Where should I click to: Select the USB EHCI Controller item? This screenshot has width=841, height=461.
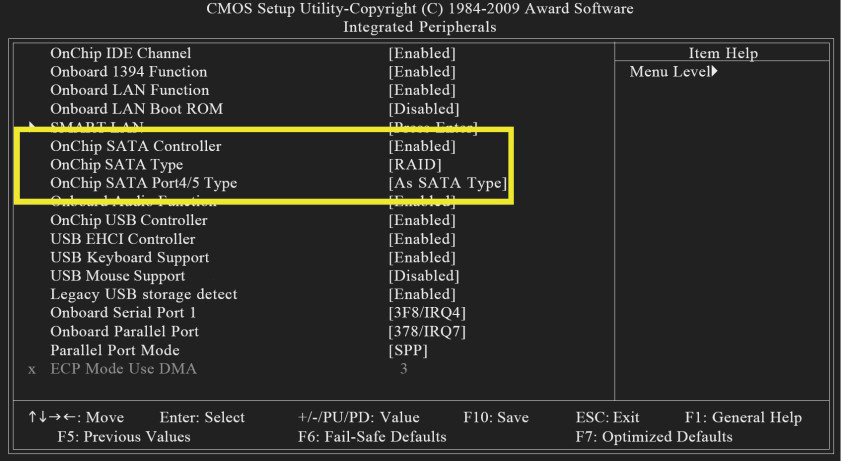click(x=122, y=238)
